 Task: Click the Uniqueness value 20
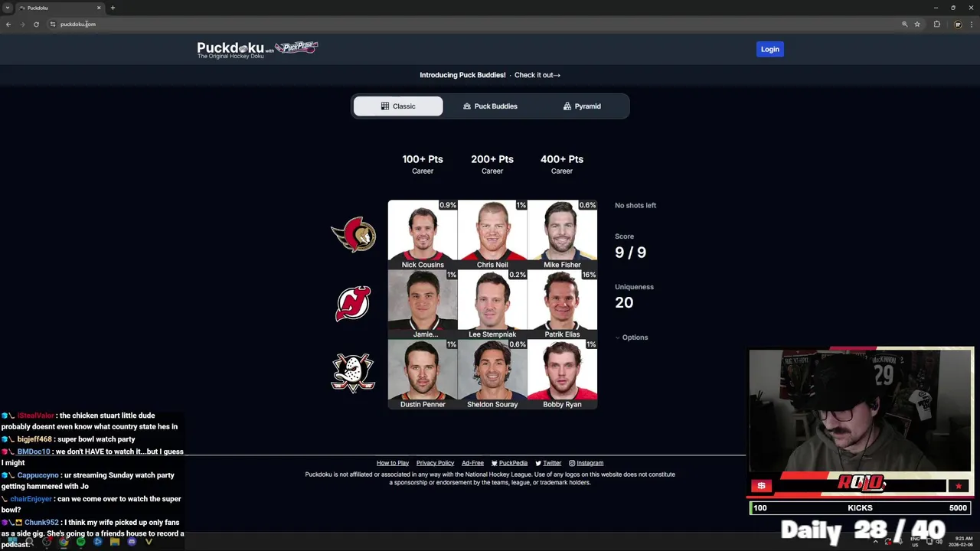pos(624,302)
